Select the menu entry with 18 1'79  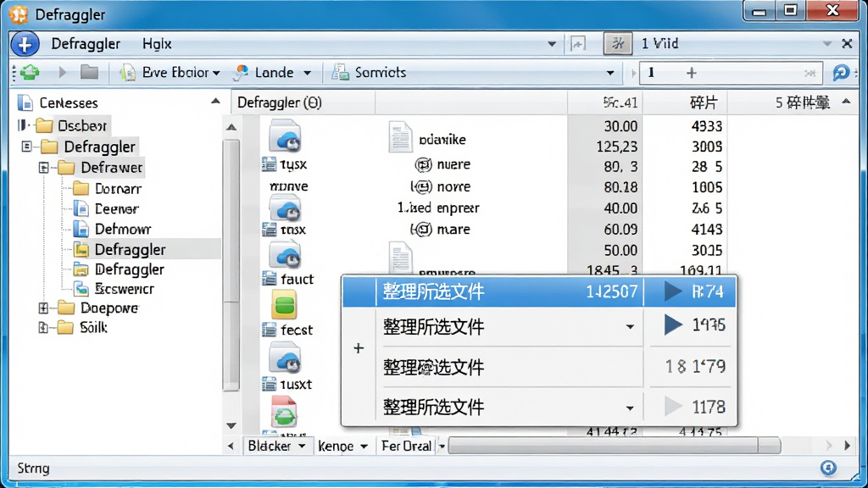538,366
